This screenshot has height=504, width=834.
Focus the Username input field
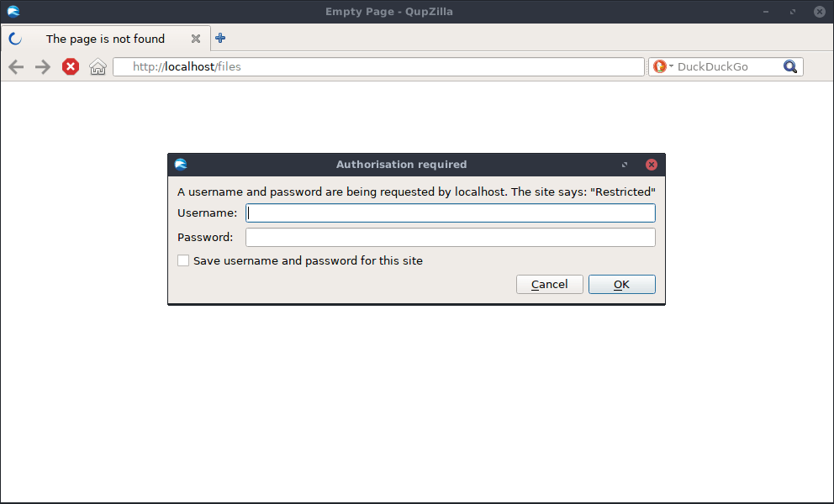451,213
